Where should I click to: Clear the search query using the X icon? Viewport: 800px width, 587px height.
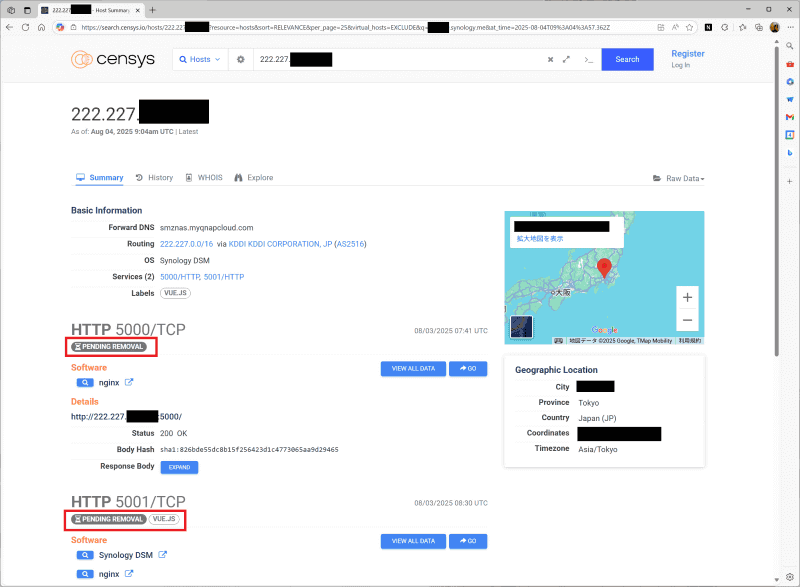click(550, 60)
